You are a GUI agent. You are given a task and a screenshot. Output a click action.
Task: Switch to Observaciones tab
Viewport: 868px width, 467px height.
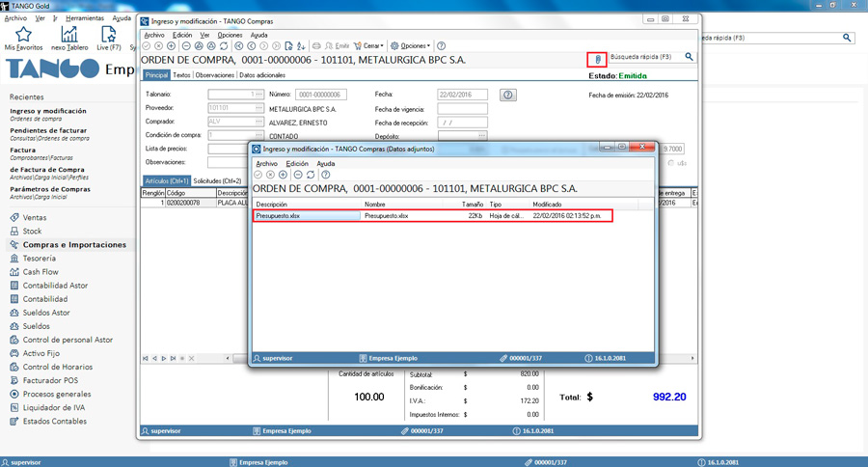215,75
